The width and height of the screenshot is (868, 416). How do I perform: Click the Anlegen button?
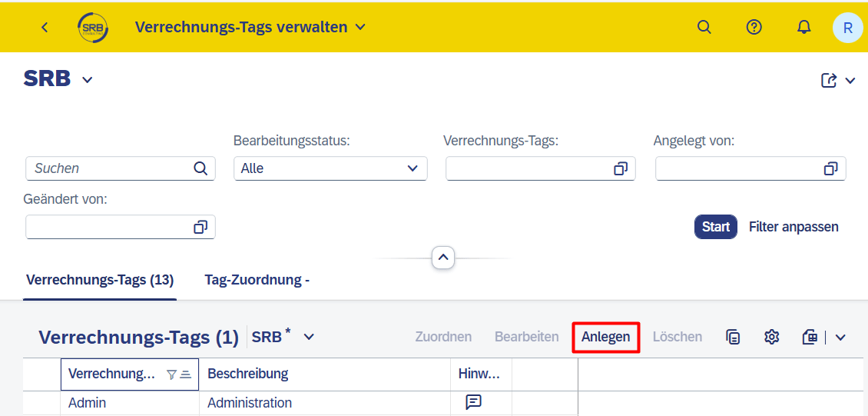[x=605, y=337]
